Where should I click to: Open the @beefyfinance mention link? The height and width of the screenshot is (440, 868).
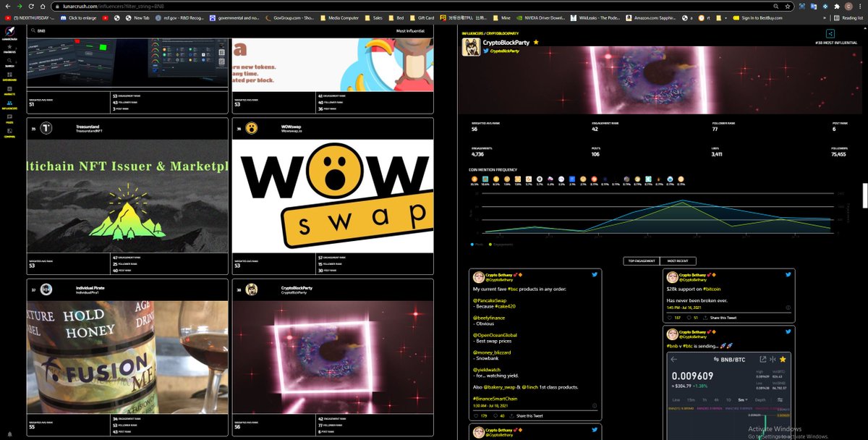[x=488, y=317]
